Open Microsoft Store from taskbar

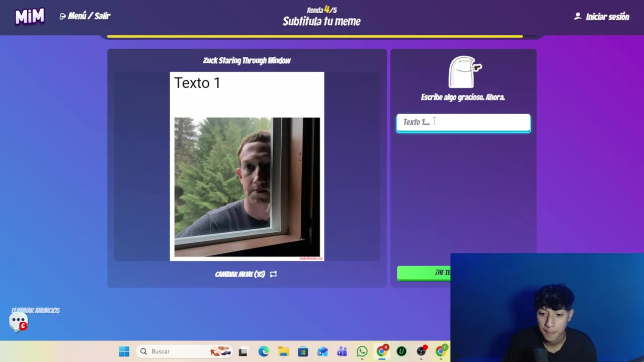303,351
